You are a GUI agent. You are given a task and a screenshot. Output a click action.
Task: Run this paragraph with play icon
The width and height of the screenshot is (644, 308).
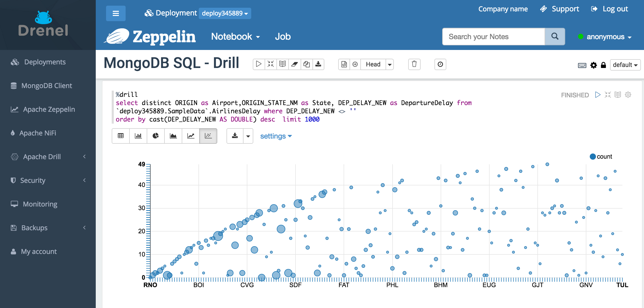598,95
